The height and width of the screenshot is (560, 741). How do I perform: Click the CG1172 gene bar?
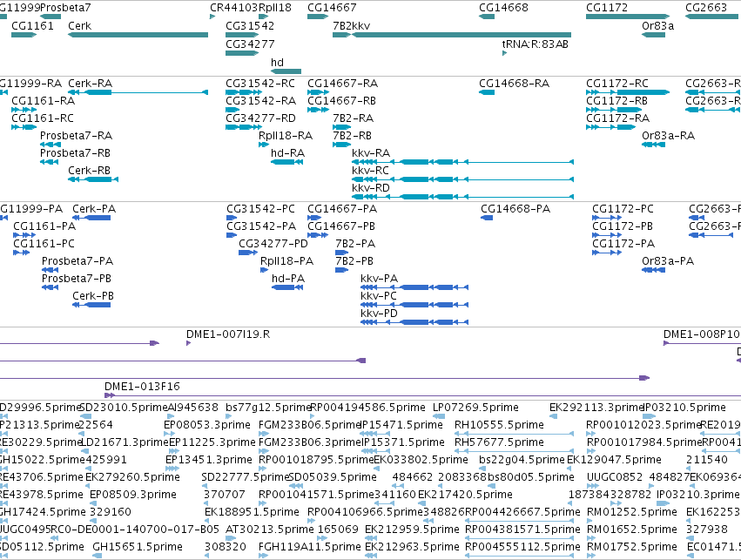[x=628, y=17]
